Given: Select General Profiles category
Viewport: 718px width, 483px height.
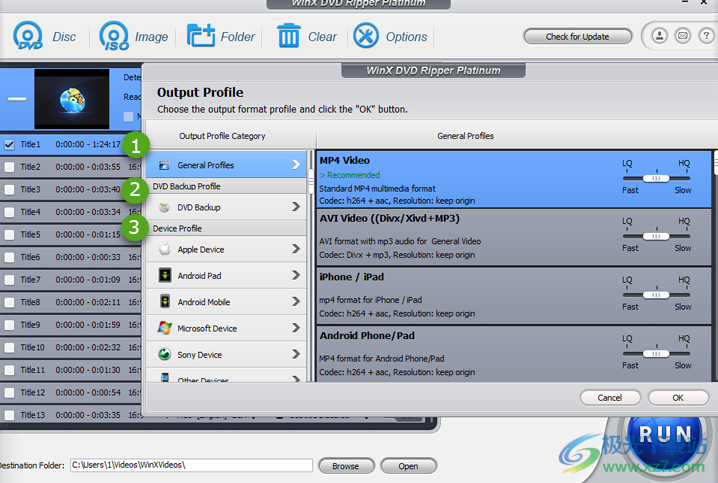Looking at the screenshot, I should pos(226,165).
